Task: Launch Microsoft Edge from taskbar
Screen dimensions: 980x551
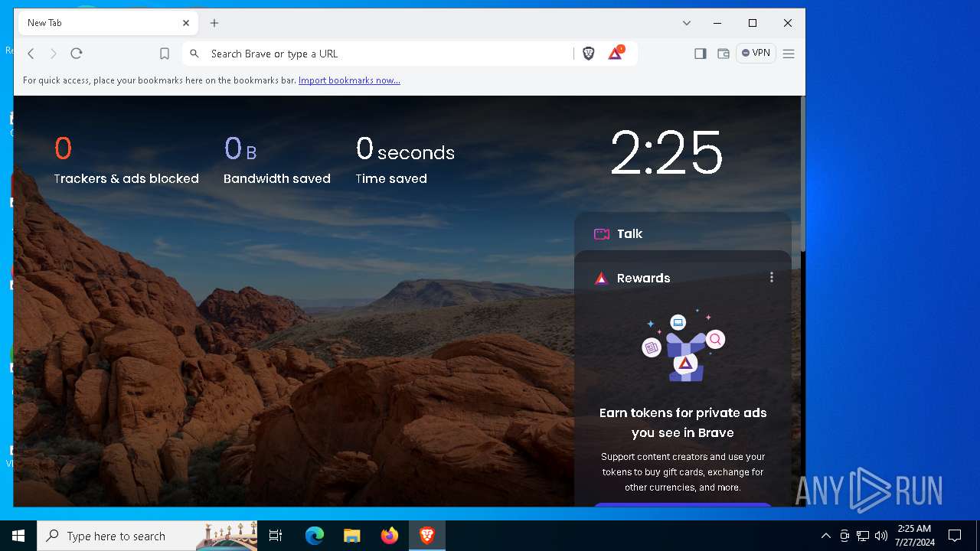Action: [x=315, y=536]
